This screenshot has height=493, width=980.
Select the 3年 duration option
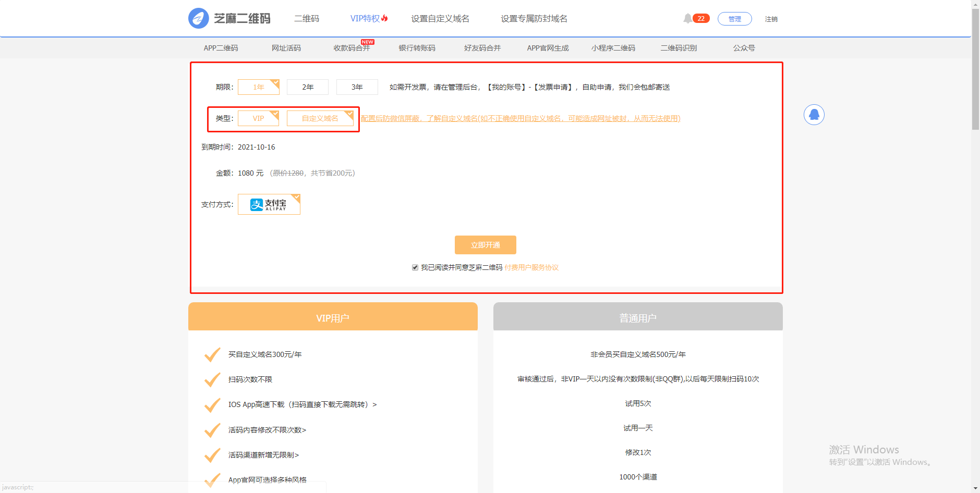[x=357, y=87]
